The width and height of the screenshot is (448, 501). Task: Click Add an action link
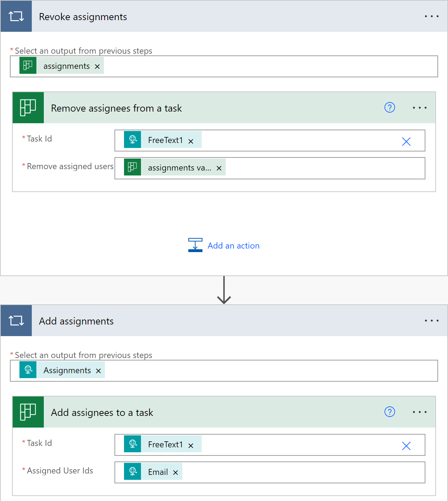click(x=233, y=246)
